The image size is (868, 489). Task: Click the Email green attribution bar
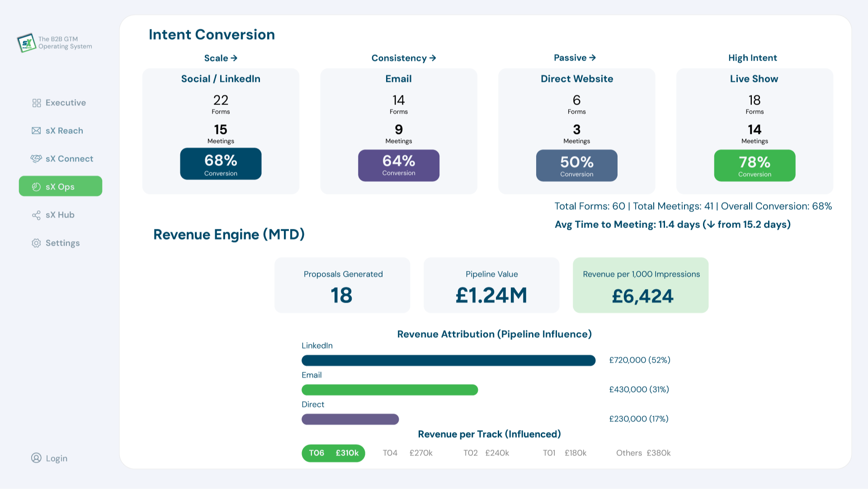coord(389,390)
